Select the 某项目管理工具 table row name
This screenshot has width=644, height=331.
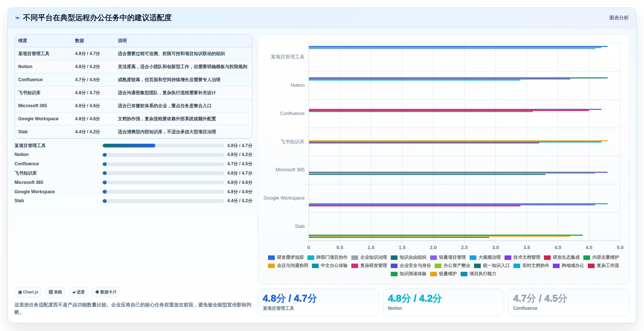coord(34,54)
